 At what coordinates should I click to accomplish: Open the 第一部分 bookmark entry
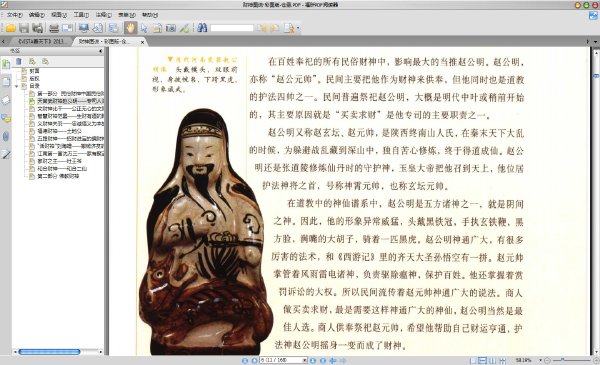pyautogui.click(x=70, y=93)
